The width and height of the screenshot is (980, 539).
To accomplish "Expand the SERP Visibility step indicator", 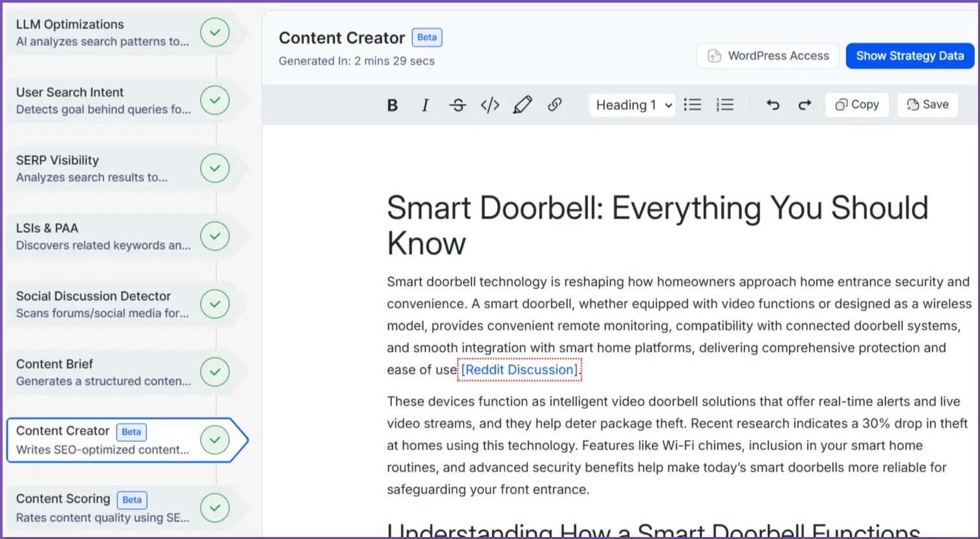I will [x=214, y=168].
